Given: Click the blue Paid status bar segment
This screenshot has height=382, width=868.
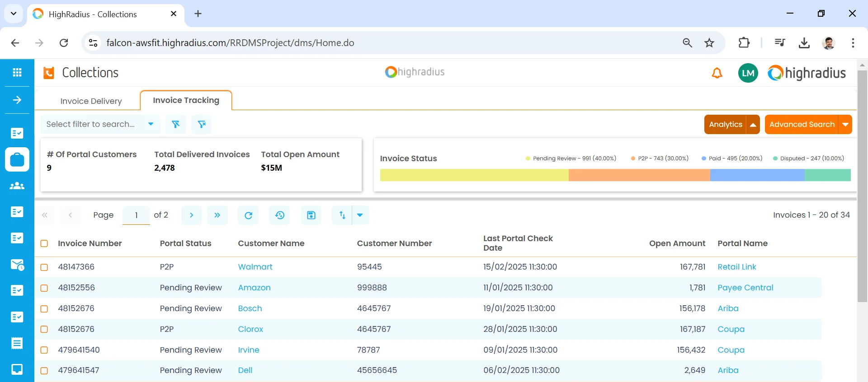Looking at the screenshot, I should (x=757, y=175).
